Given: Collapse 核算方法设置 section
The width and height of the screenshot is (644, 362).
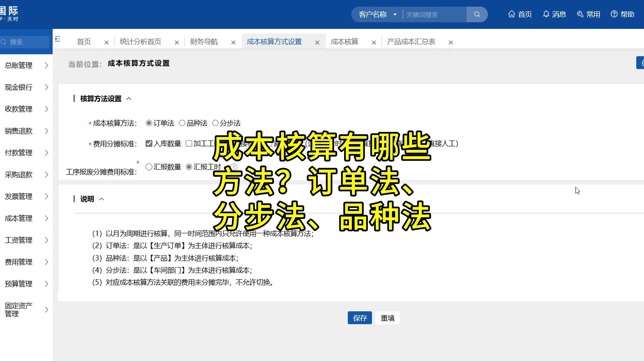Looking at the screenshot, I should click(x=129, y=99).
